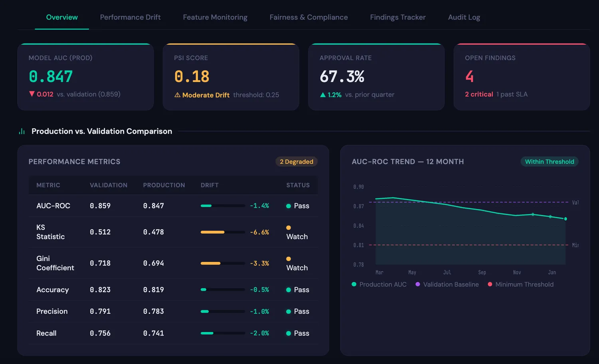Click the last data point on AUC trend line
Screen dimensions: 599x364
(x=565, y=219)
